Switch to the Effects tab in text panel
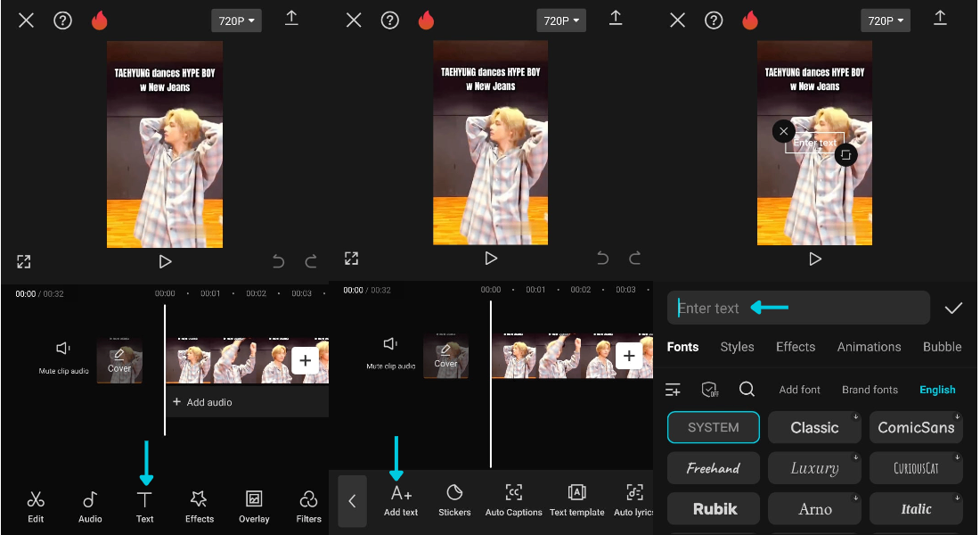 (796, 347)
